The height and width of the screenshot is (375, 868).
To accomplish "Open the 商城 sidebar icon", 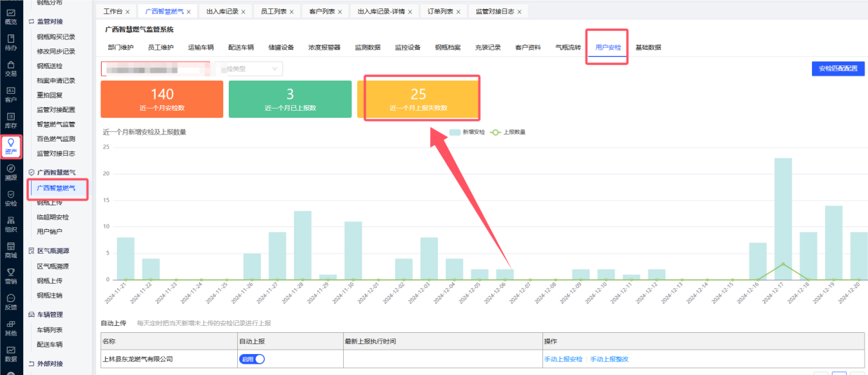I will (11, 250).
